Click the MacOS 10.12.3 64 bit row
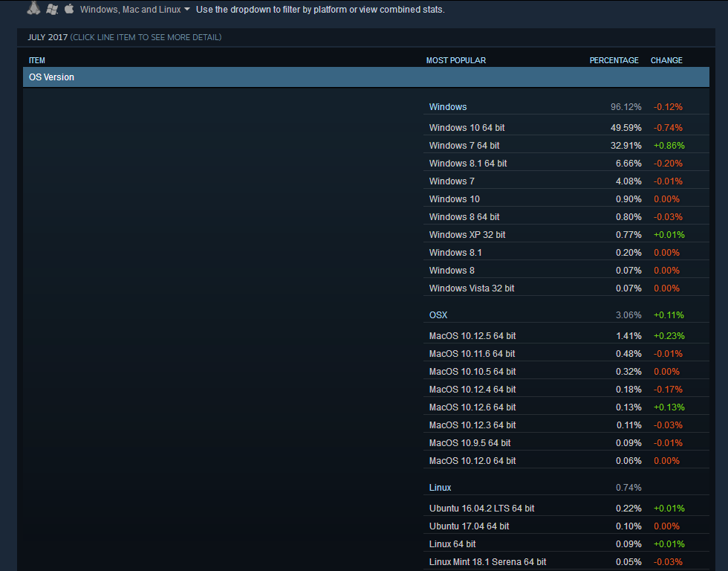This screenshot has height=571, width=728. tap(566, 425)
